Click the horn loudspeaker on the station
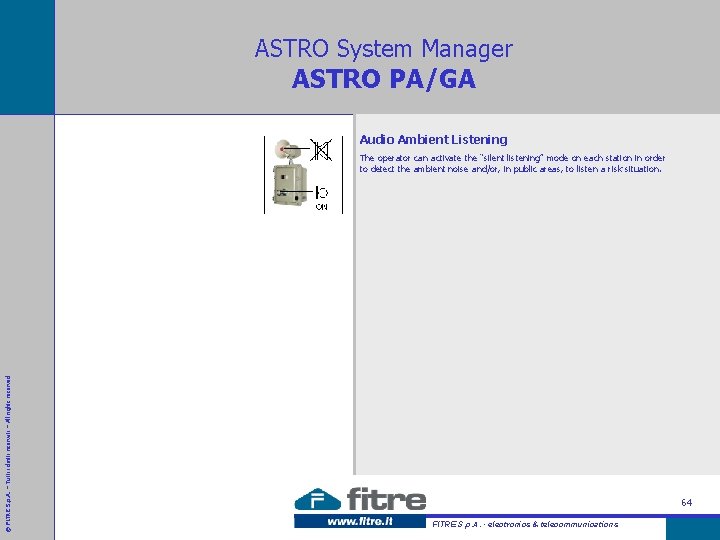The image size is (720, 540). [x=287, y=149]
